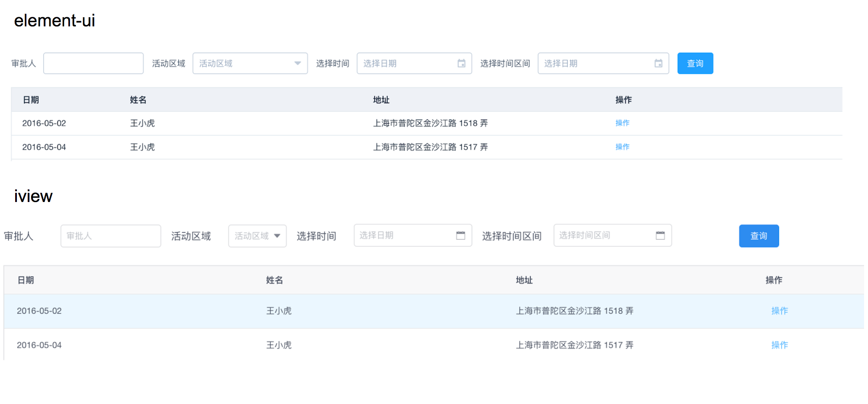Click the calendar icon in iview 选择时间区间 picker
The width and height of the screenshot is (868, 404).
[660, 235]
